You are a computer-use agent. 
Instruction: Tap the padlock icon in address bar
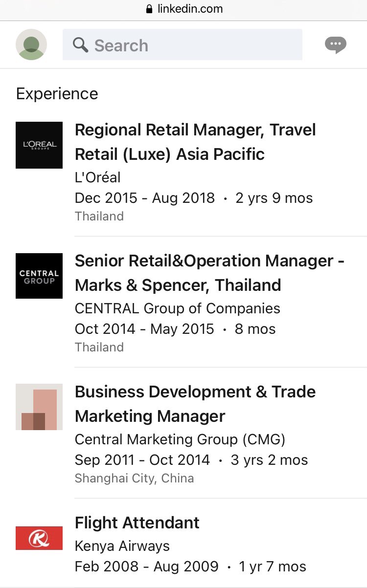(150, 9)
